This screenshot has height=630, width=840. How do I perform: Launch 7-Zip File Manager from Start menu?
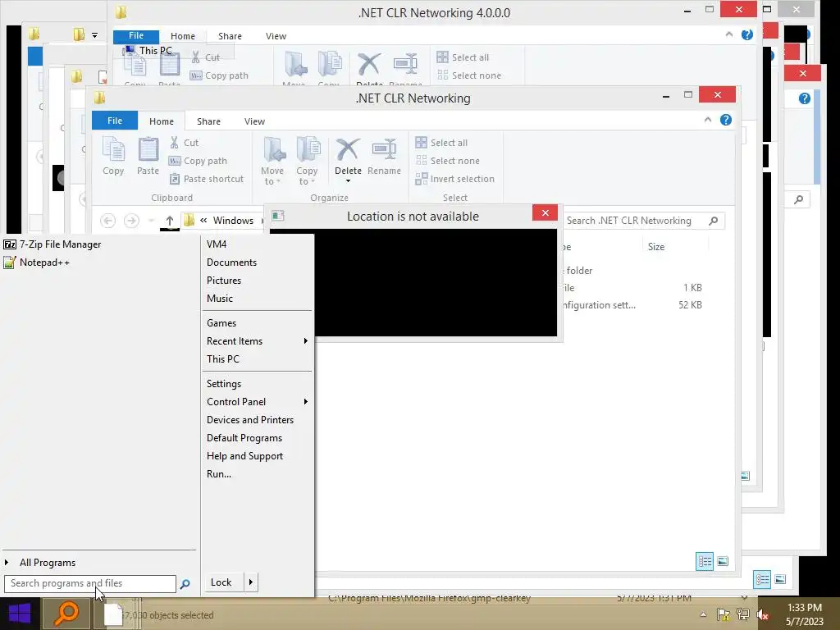pyautogui.click(x=52, y=244)
